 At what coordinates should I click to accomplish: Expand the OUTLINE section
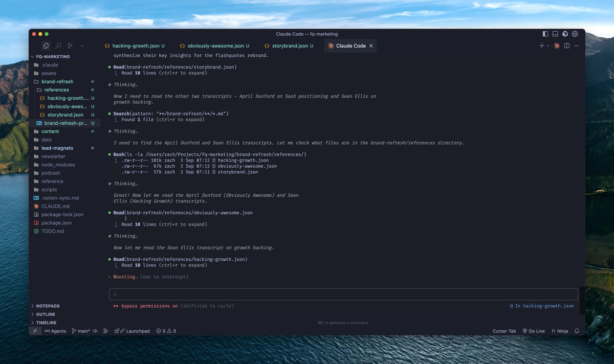point(65,314)
